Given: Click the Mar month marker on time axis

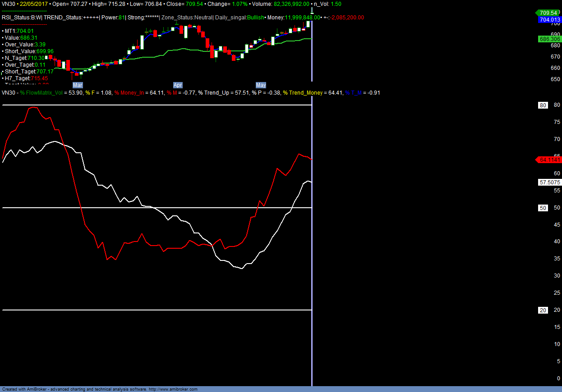Looking at the screenshot, I should 78,85.
